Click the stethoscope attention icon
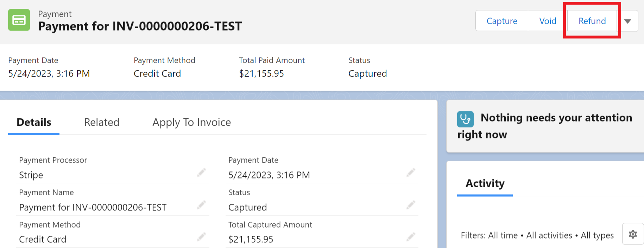This screenshot has height=248, width=644. [465, 119]
